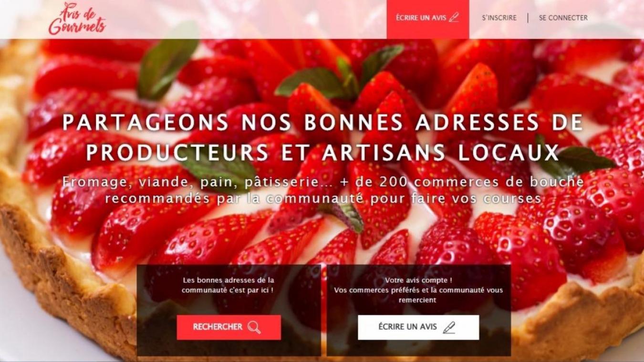Click the Votre avis compte ! text

pos(418,280)
